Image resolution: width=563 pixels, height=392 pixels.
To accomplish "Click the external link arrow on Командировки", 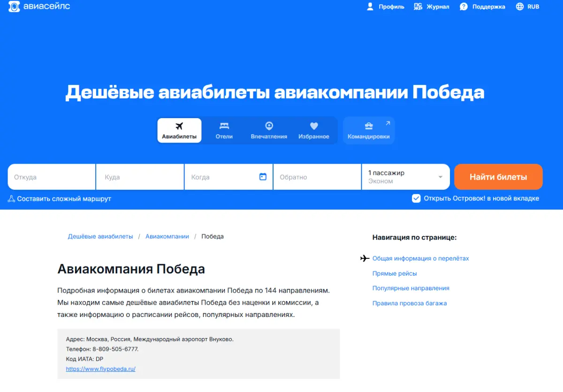I will click(x=388, y=123).
